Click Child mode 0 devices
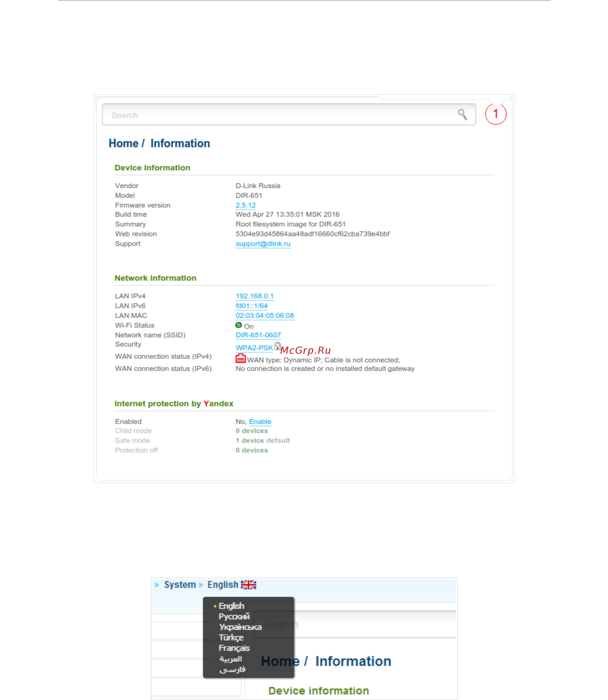Screen dimensions: 608x700 pos(252,431)
